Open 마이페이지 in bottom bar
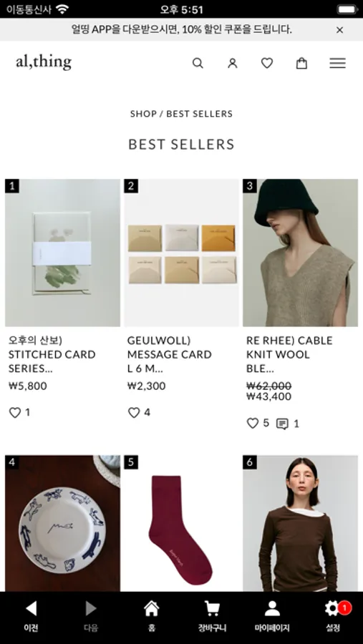 [x=272, y=615]
